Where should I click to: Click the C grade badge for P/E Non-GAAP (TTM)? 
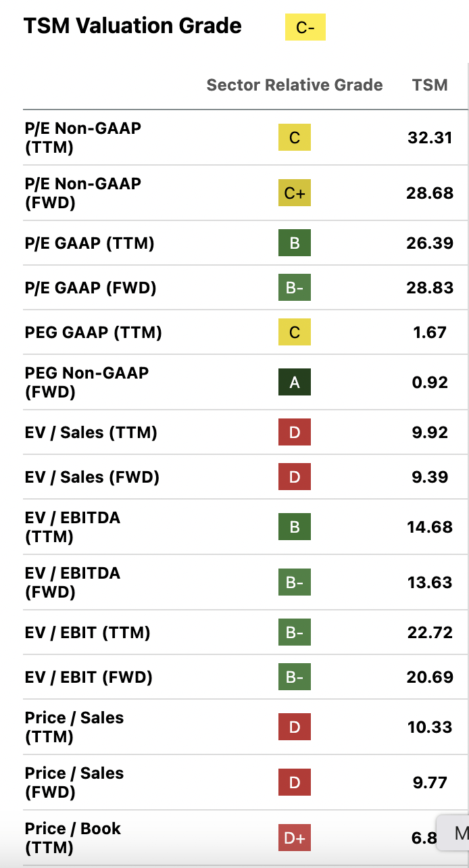point(294,138)
